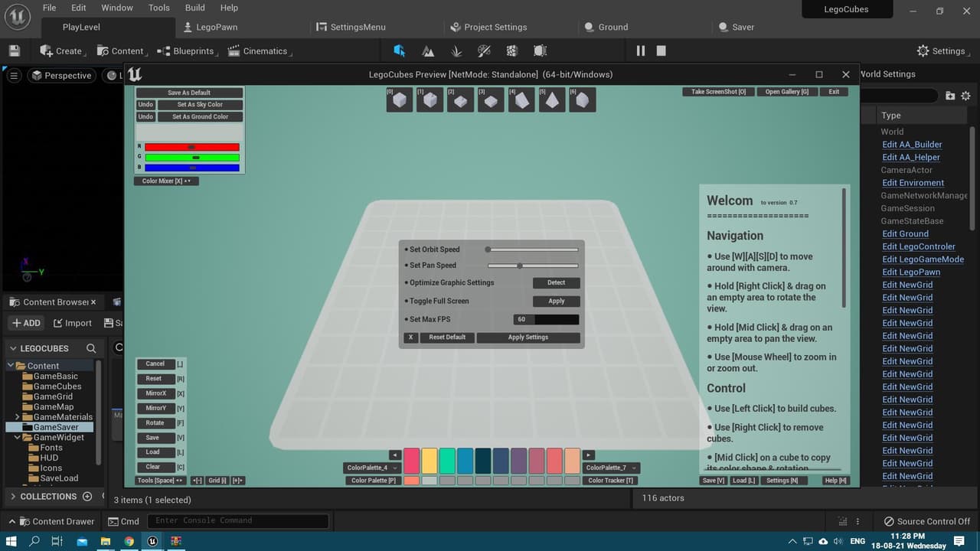The height and width of the screenshot is (551, 980).
Task: Click the Unreal Engine logo icon
Action: [x=17, y=16]
